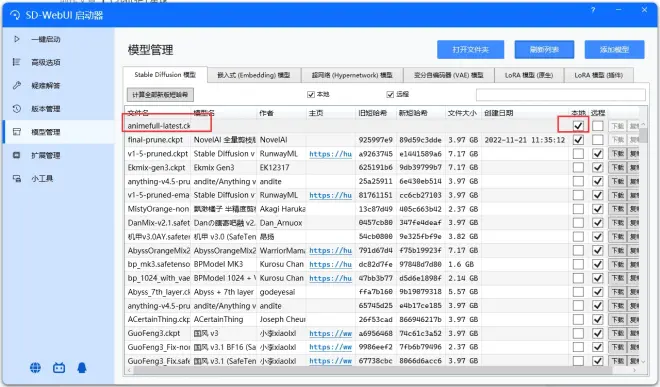Sort by 模型名 column header
This screenshot has height=387, width=660.
point(224,113)
